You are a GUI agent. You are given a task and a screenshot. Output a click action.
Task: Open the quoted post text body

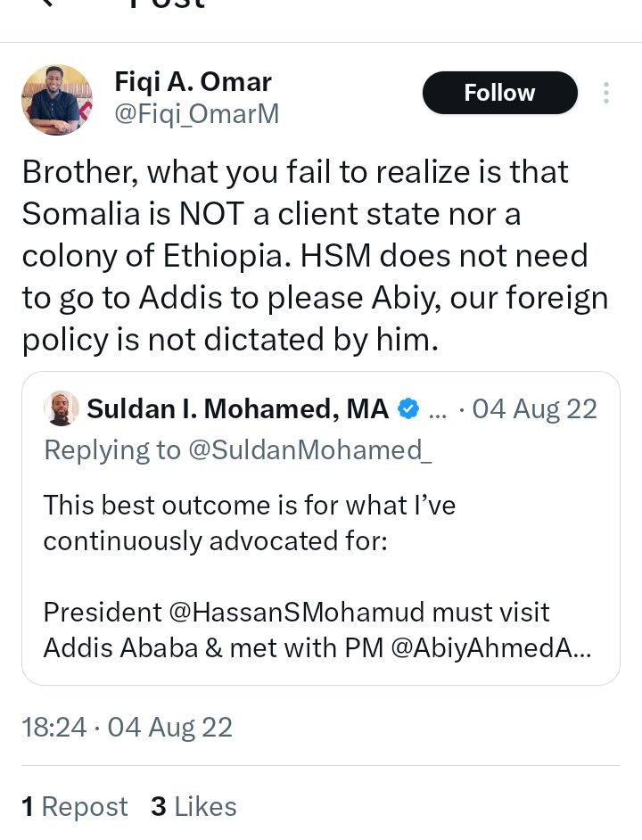click(317, 576)
